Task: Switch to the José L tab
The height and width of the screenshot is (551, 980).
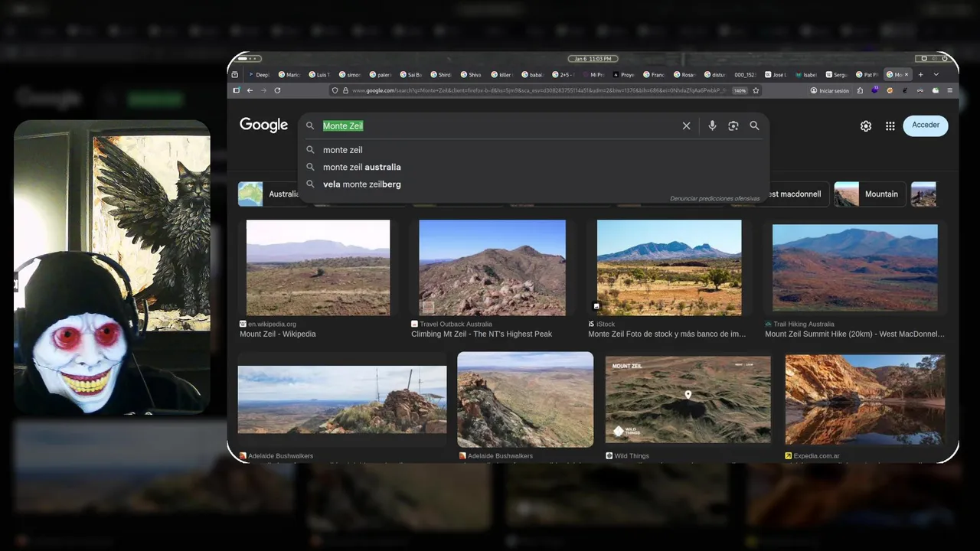Action: (776, 75)
